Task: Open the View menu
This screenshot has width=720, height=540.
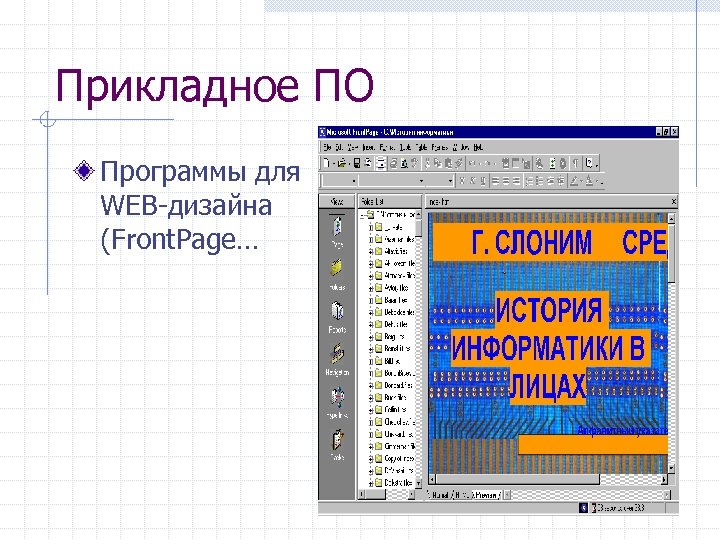Action: [353, 147]
